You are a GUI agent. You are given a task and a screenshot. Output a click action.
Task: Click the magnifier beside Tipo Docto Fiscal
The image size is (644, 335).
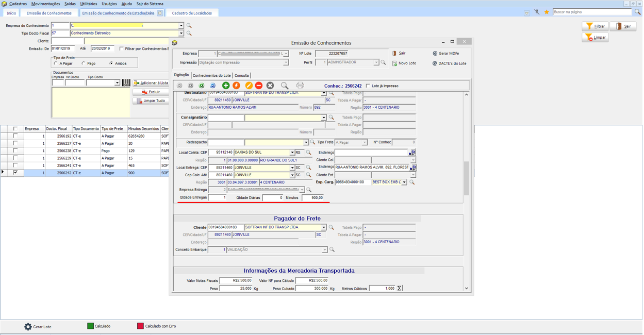189,33
